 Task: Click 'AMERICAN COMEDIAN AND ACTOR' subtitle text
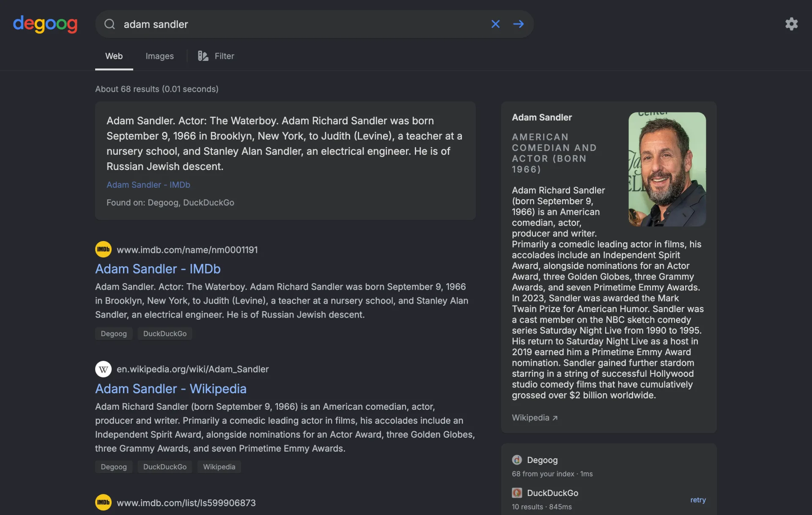554,153
